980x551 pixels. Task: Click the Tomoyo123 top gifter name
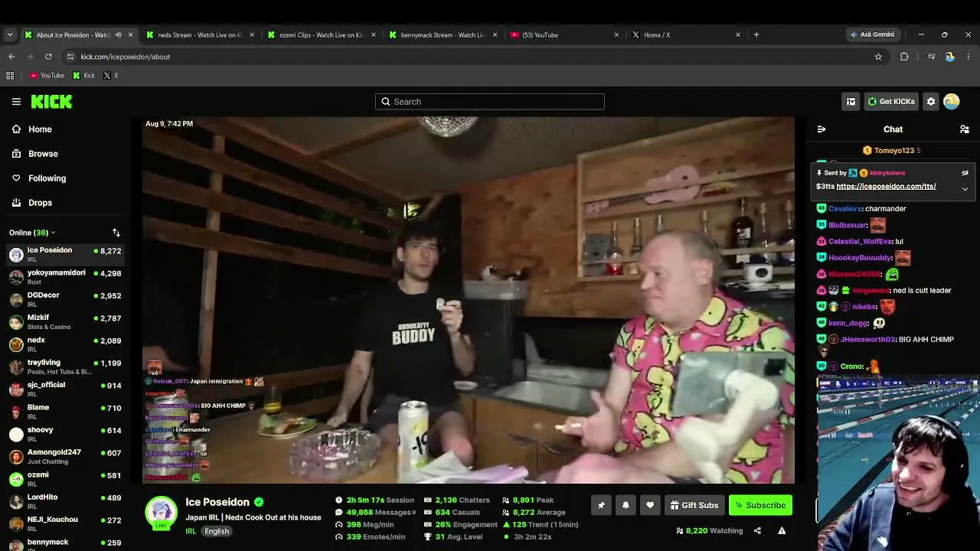pos(894,151)
